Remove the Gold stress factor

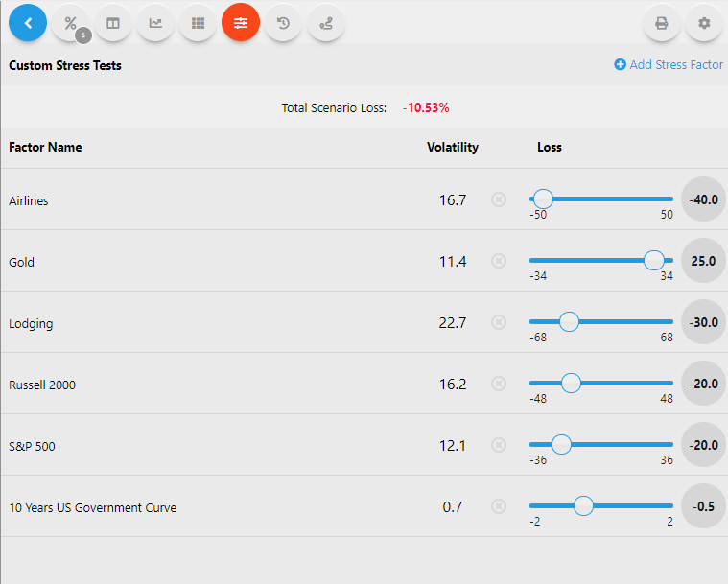(x=499, y=261)
